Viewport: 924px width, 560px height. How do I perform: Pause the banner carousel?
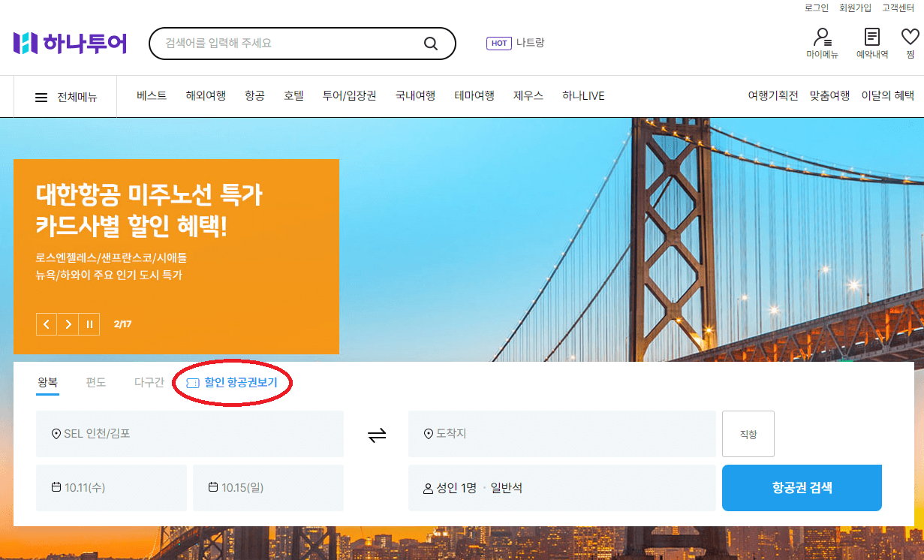[x=89, y=324]
